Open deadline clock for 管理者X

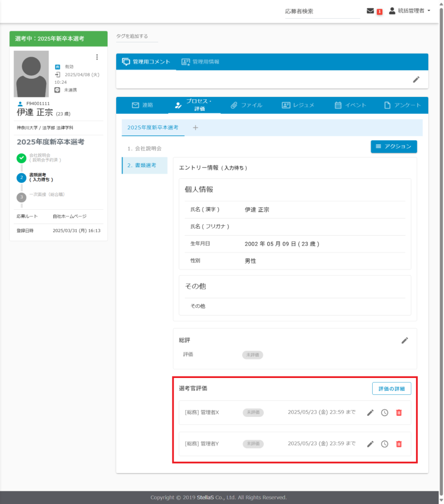coord(384,412)
